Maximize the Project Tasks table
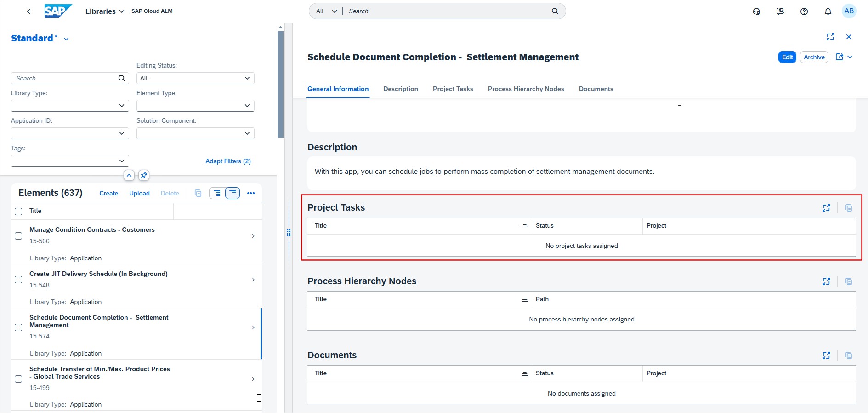The image size is (868, 413). [826, 208]
